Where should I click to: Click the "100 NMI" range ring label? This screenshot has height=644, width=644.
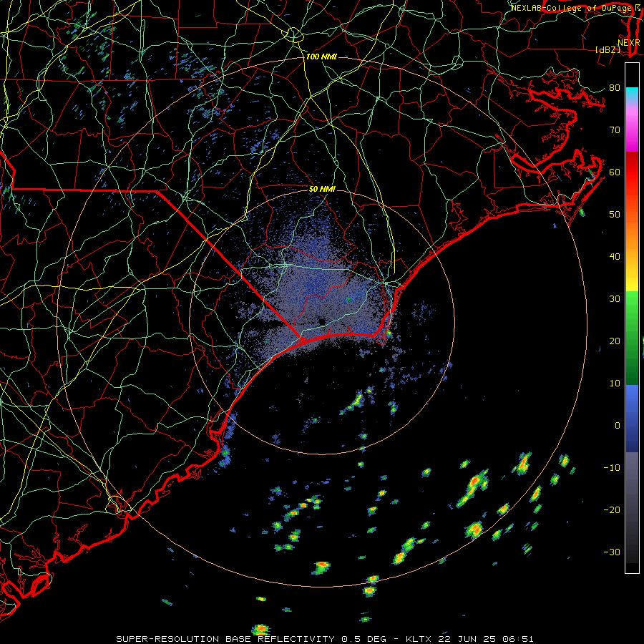321,57
